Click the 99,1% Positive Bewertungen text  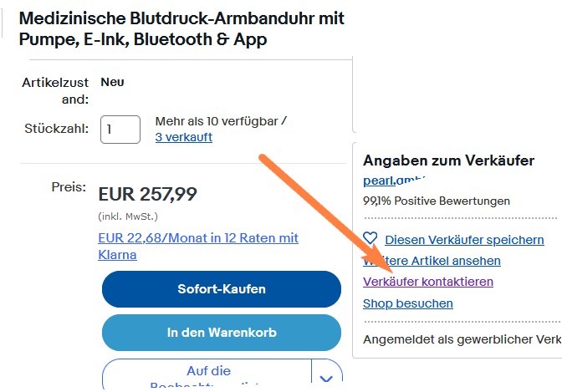click(x=437, y=201)
